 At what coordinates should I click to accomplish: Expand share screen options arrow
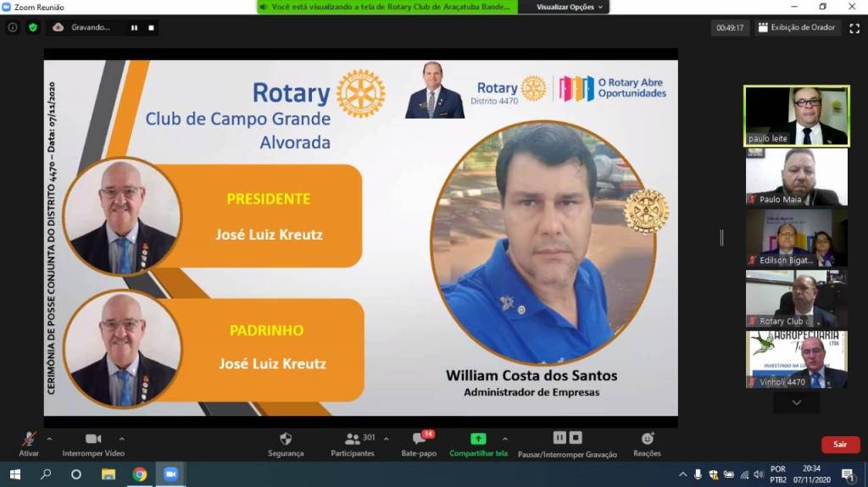[505, 439]
